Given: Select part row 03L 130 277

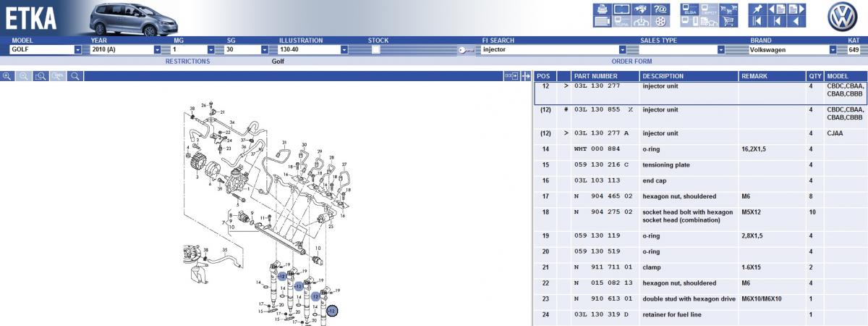Looking at the screenshot, I should [x=700, y=93].
